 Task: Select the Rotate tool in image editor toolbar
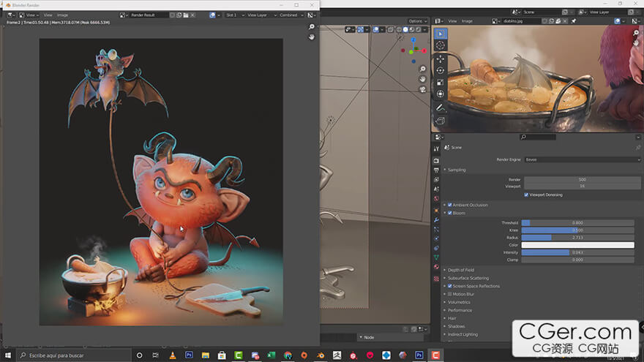(x=441, y=71)
